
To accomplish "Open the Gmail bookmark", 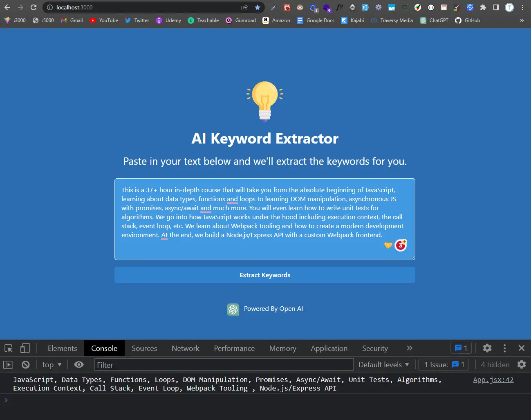I will [72, 20].
